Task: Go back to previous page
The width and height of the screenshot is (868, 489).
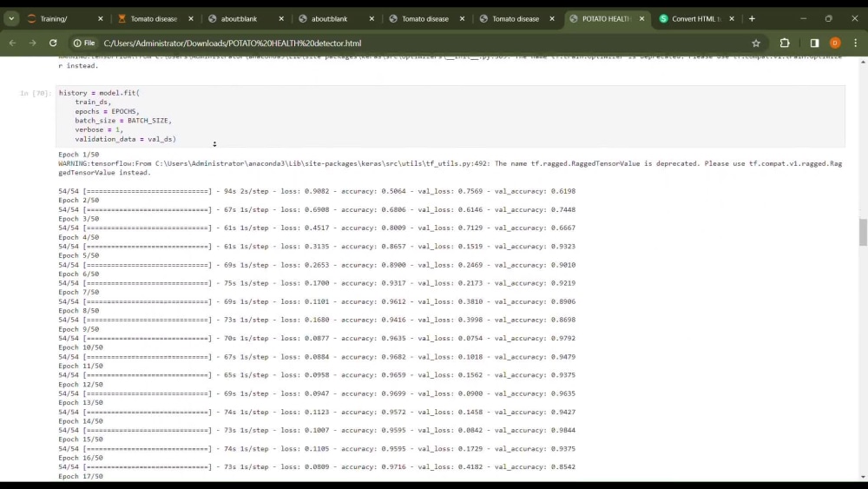Action: coord(13,43)
